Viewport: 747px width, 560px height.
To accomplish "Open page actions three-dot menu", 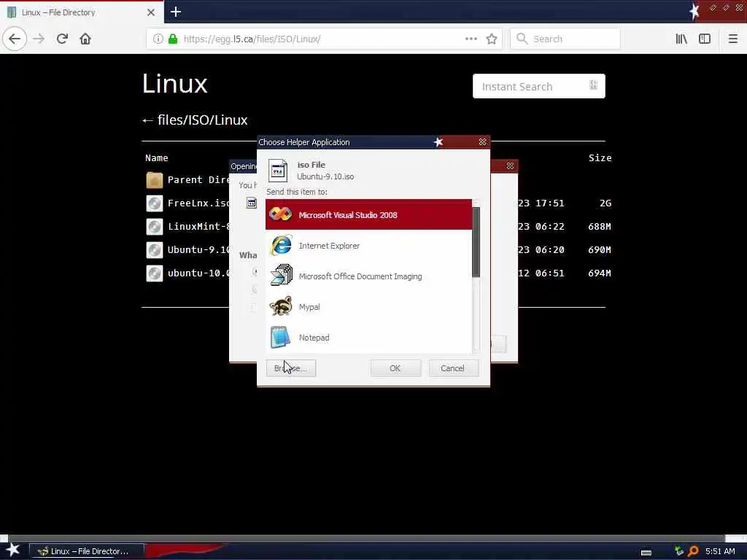I will point(471,39).
